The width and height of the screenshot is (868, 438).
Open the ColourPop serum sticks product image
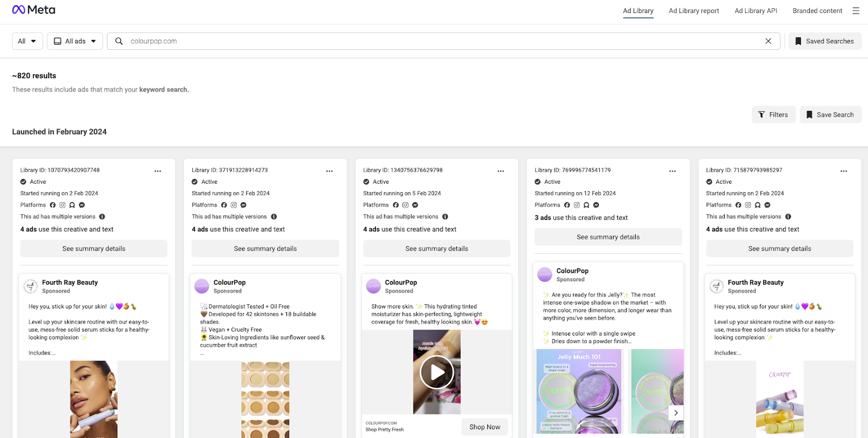(x=780, y=400)
